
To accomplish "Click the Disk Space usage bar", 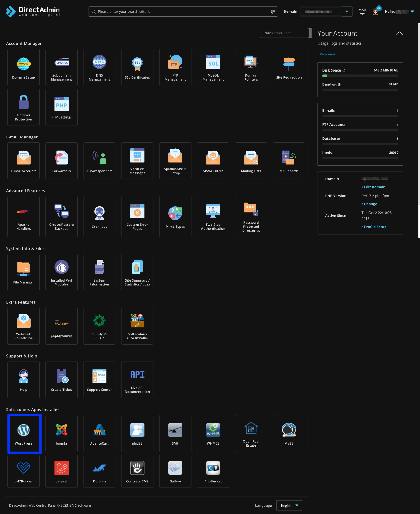I will pyautogui.click(x=360, y=76).
